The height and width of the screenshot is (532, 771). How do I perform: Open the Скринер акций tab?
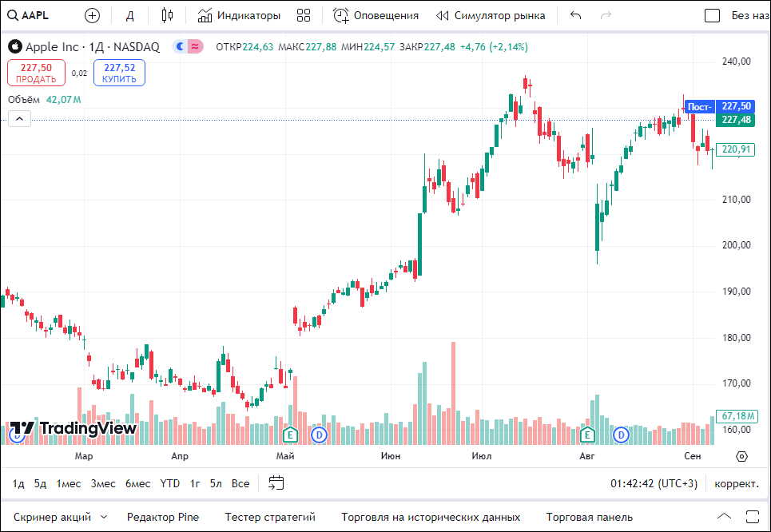(x=52, y=518)
